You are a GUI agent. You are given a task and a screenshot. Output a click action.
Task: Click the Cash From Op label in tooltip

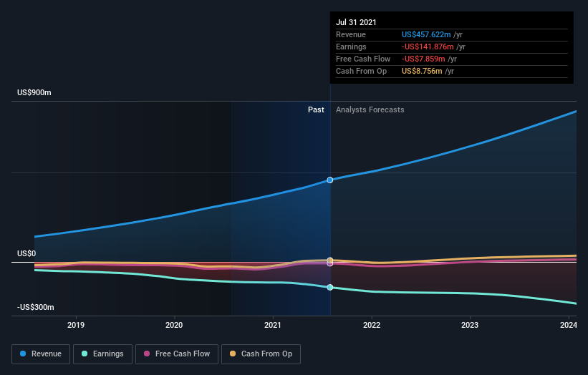tap(361, 71)
